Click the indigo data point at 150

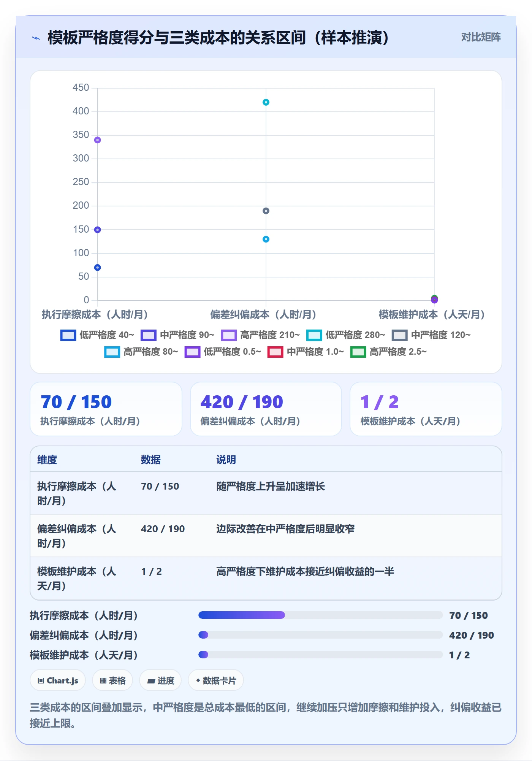(98, 230)
